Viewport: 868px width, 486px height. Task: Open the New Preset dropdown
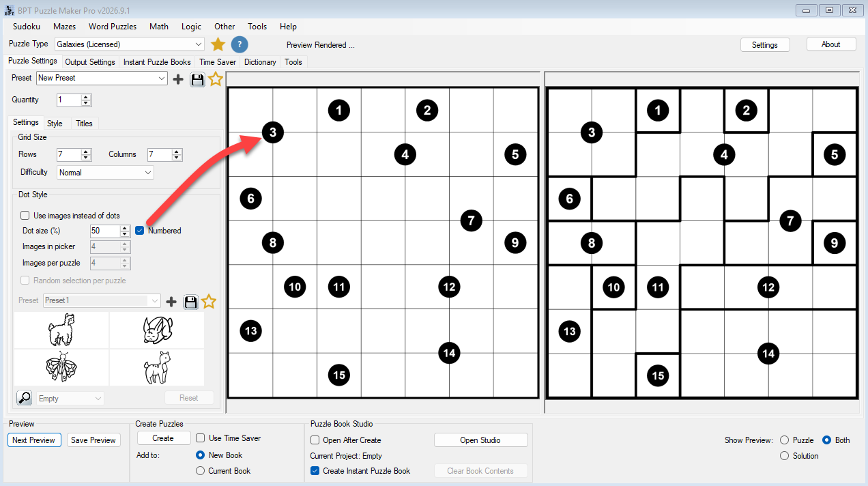point(102,78)
